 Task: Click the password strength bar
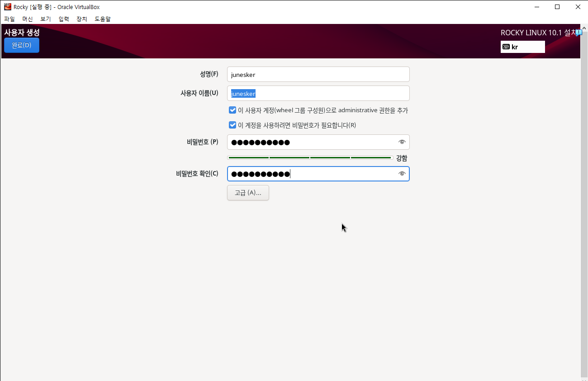pos(310,157)
